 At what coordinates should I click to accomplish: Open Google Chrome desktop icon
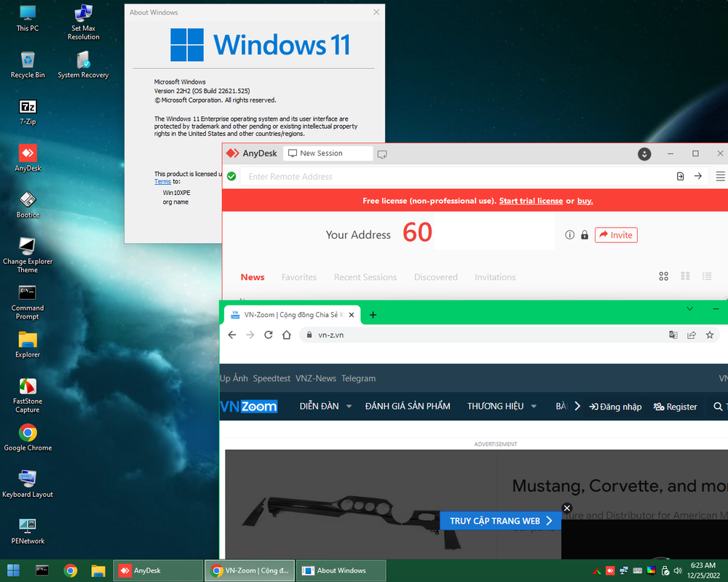coord(28,438)
